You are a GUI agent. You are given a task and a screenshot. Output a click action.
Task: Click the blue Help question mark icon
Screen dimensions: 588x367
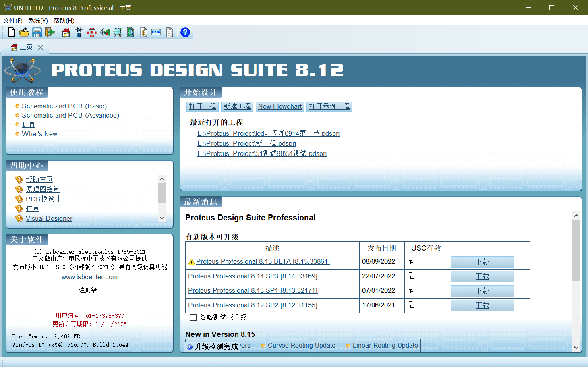[185, 32]
